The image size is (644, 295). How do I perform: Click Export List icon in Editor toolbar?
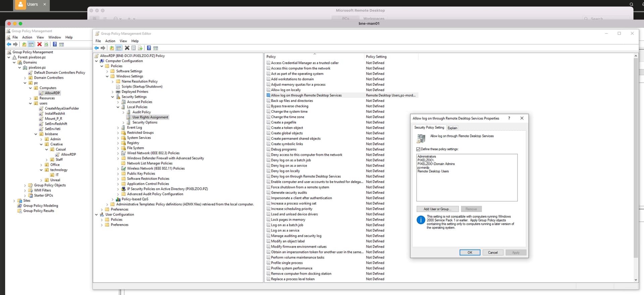[140, 48]
